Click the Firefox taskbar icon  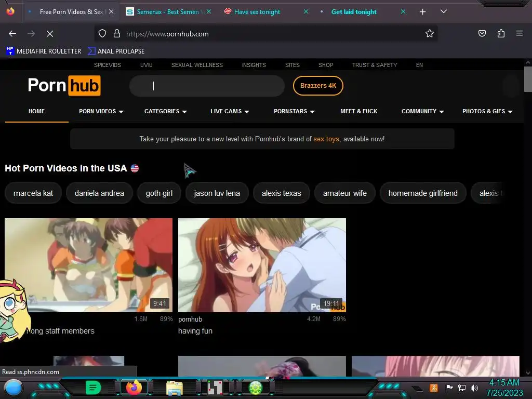click(x=134, y=388)
